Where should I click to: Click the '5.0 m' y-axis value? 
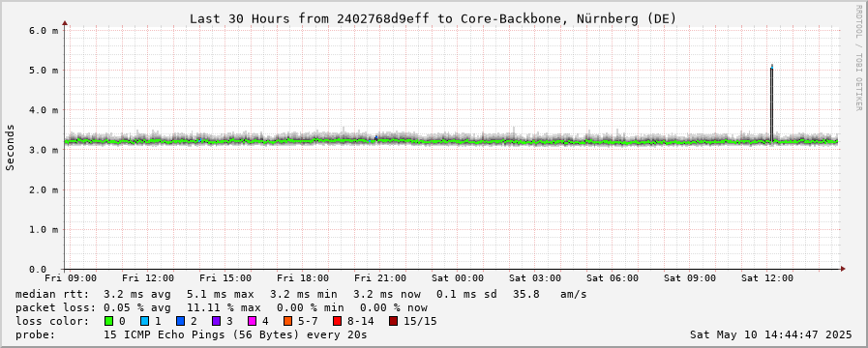point(44,71)
